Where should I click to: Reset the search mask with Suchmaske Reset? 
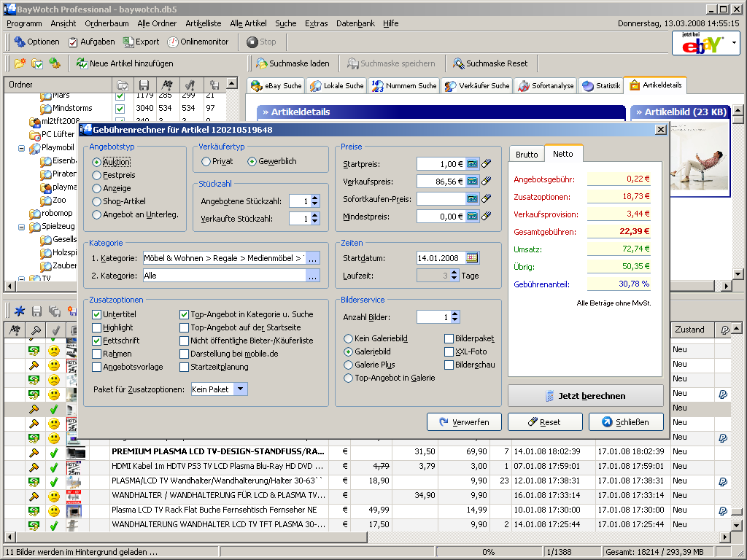(x=490, y=63)
